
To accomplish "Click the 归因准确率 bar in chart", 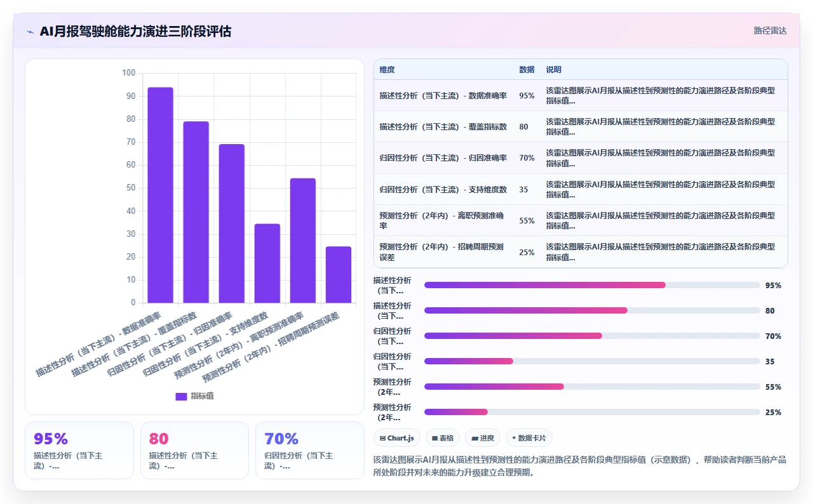I will tap(232, 223).
